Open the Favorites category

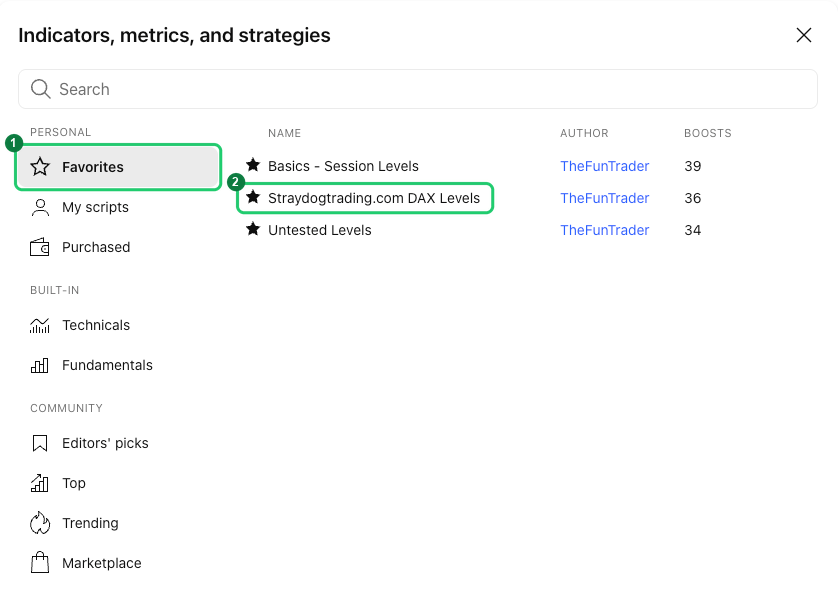(x=118, y=167)
